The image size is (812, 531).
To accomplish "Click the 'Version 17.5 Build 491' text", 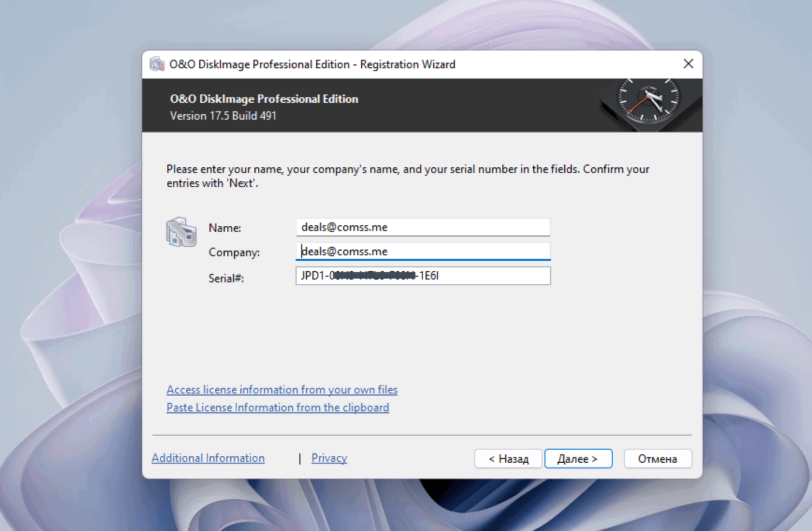I will click(x=223, y=116).
